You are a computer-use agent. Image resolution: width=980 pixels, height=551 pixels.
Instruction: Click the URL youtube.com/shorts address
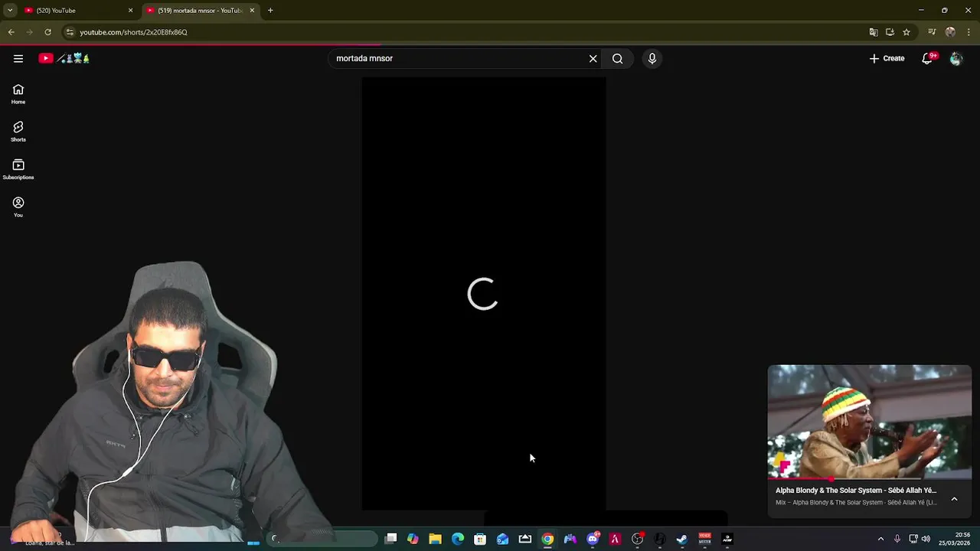pos(134,32)
